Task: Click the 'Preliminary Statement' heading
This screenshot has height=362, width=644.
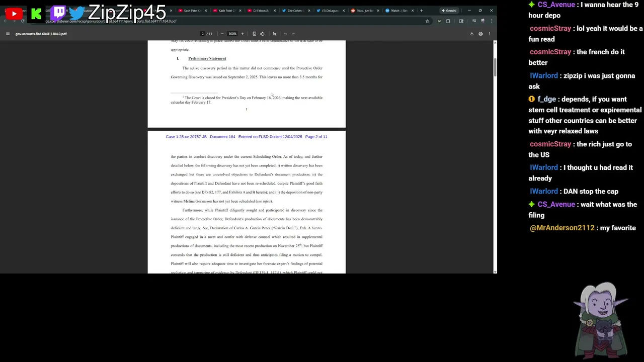Action: coord(207,58)
